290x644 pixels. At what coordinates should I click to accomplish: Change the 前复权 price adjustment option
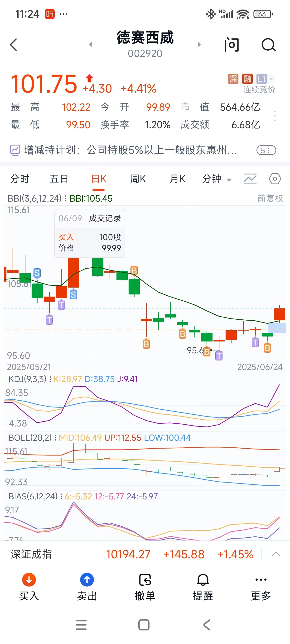(x=270, y=199)
